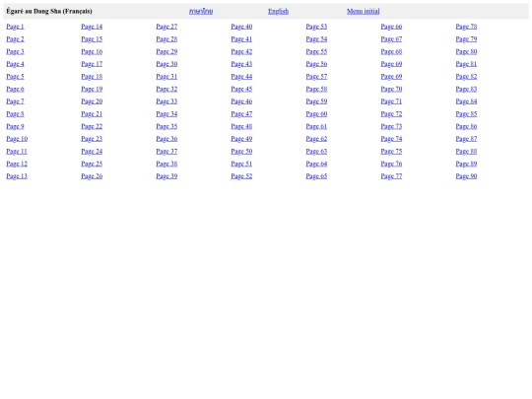The height and width of the screenshot is (399, 532).
Task: Switch to the Thai language version
Action: pos(201,11)
